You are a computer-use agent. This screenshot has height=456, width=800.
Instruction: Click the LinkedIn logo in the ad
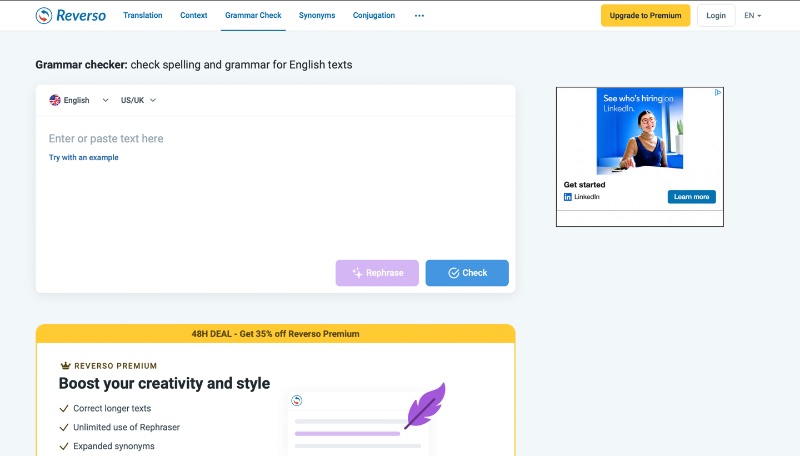click(x=567, y=197)
